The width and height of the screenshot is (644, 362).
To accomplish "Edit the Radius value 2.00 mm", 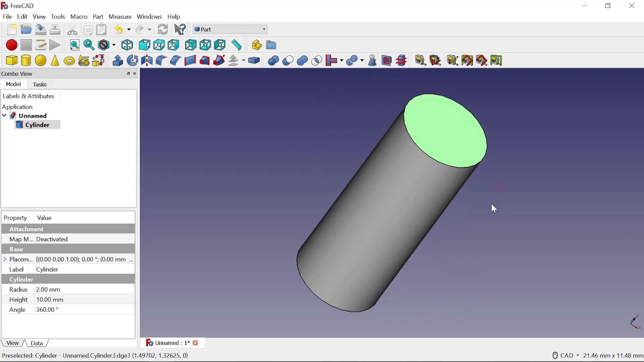I will coord(84,291).
